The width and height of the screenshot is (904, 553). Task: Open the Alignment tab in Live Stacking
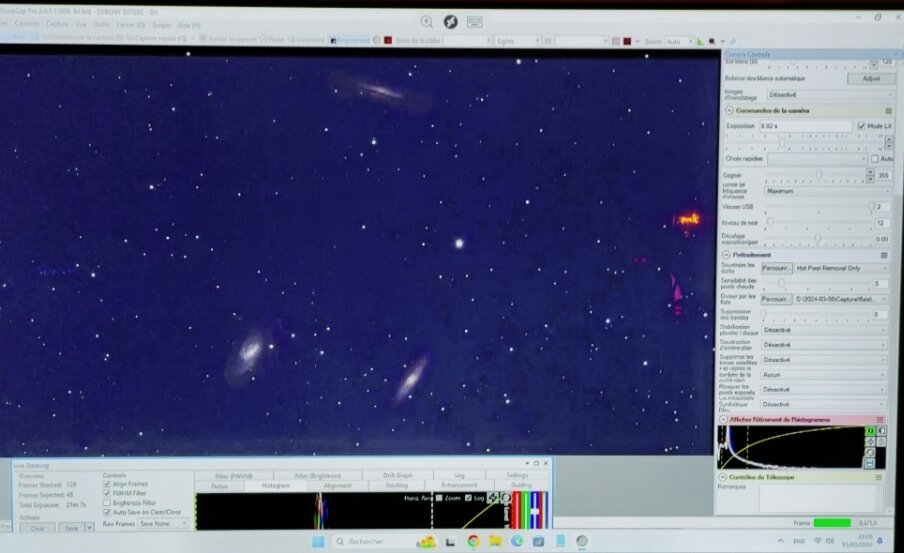(338, 486)
